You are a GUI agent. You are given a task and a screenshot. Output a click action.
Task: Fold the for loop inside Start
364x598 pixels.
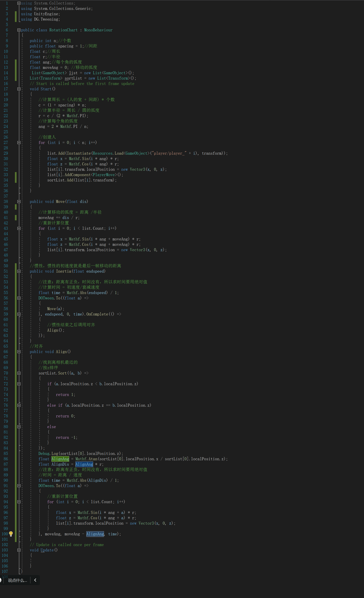pos(19,143)
